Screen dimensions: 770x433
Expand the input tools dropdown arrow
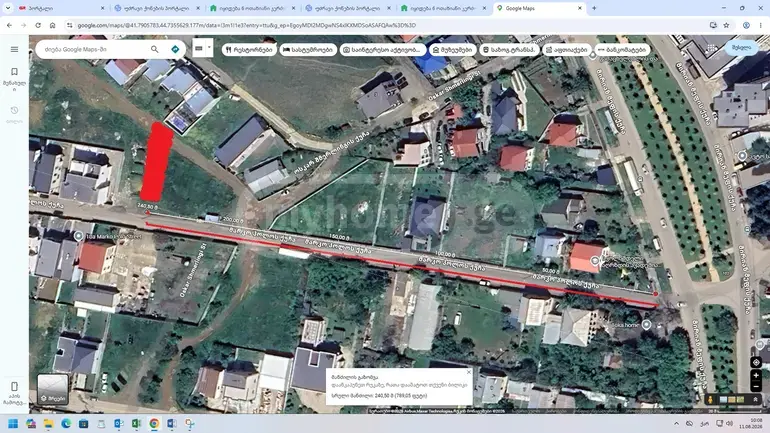(209, 48)
